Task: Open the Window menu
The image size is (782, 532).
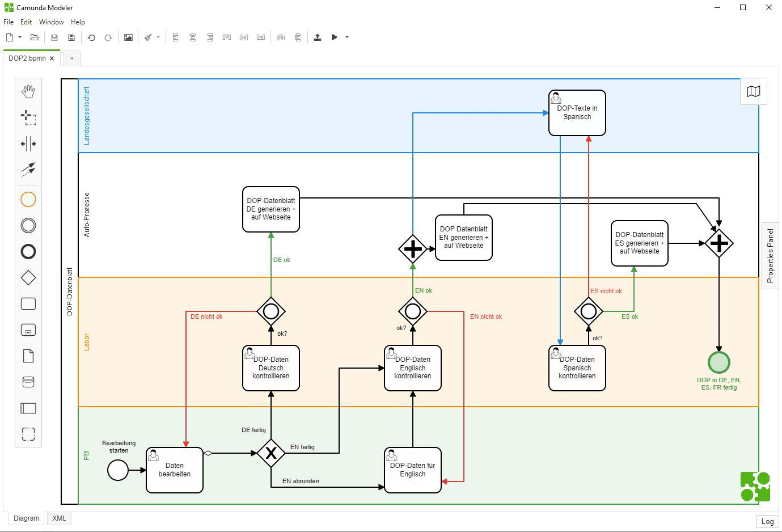Action: [51, 22]
